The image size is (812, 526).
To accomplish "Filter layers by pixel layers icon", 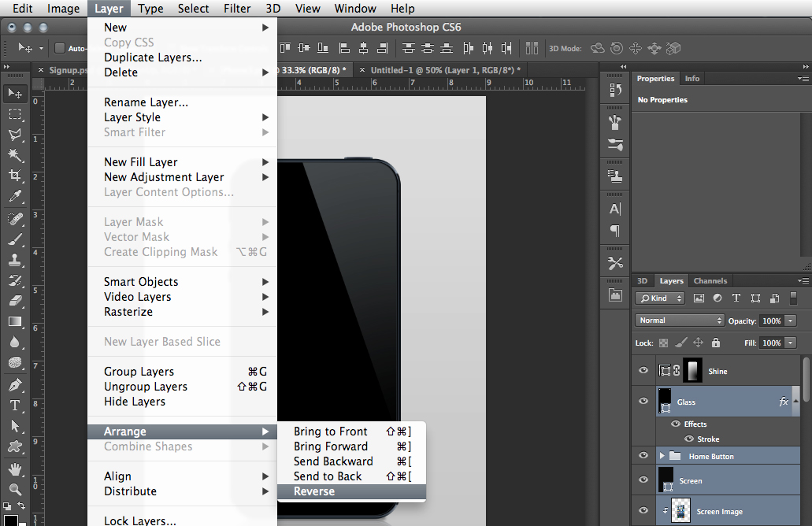I will tap(699, 298).
